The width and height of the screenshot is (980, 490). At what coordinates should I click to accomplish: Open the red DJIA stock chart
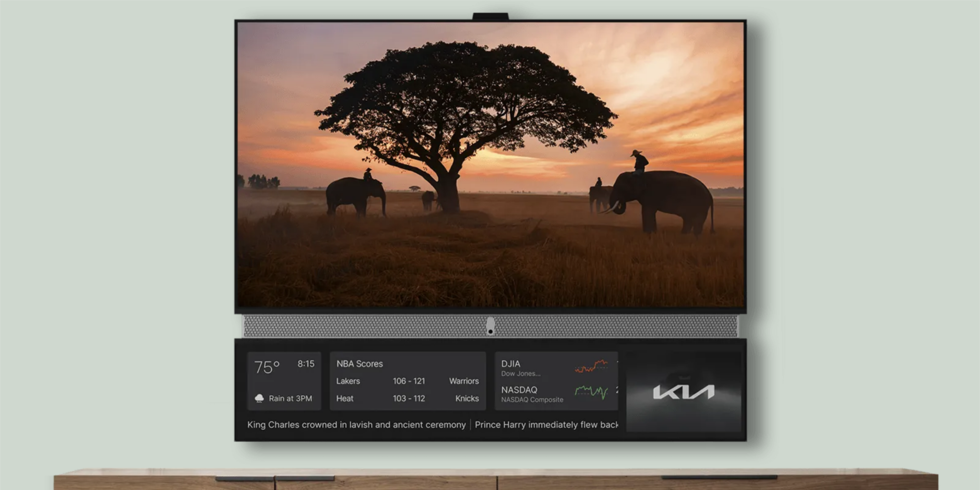coord(591,367)
